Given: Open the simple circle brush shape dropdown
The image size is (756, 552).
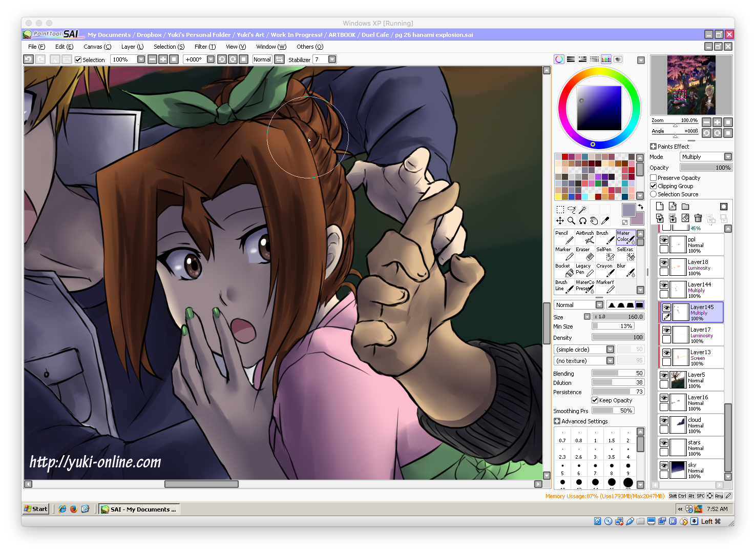Looking at the screenshot, I should tap(610, 350).
